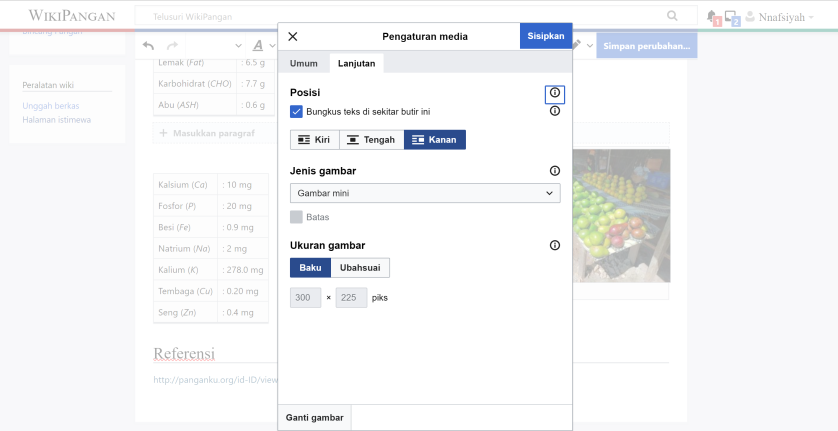The width and height of the screenshot is (838, 431).
Task: Open info icon beside Jenis gambar
Action: click(x=555, y=171)
